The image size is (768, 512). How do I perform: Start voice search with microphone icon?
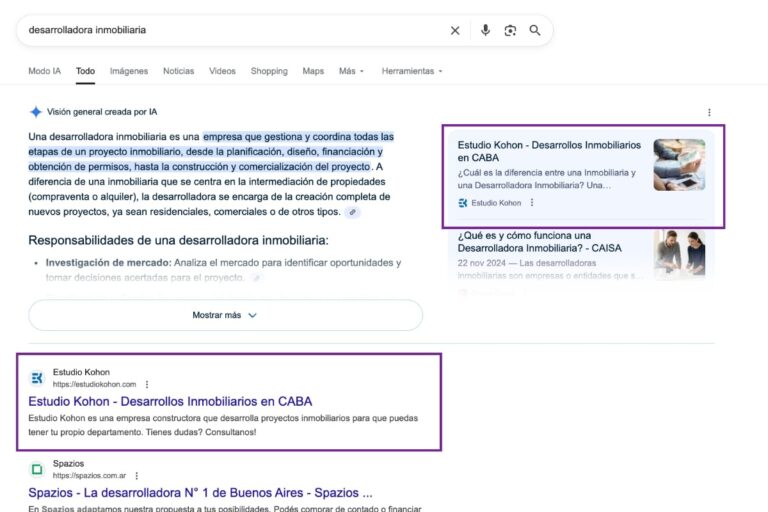click(x=485, y=30)
